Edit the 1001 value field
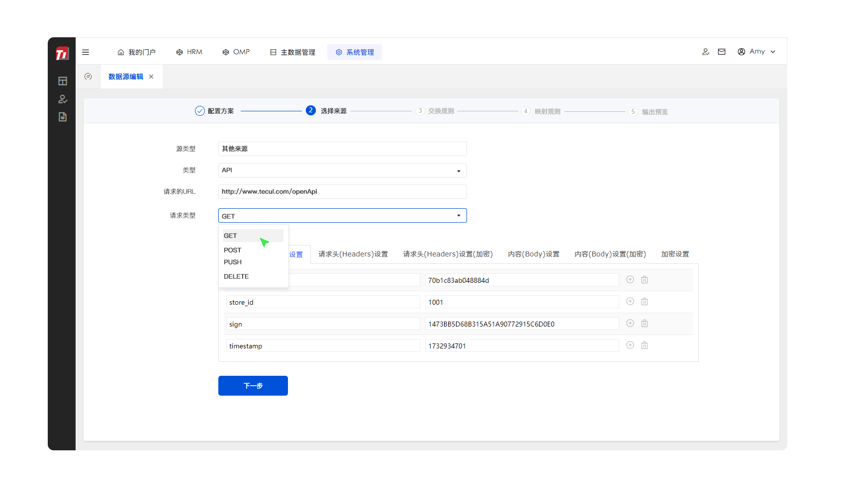 click(522, 302)
